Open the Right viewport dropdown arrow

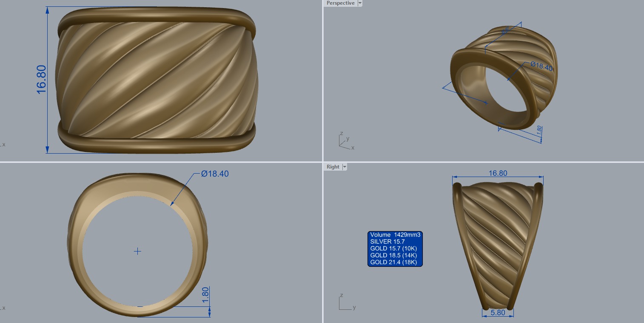[x=345, y=167]
